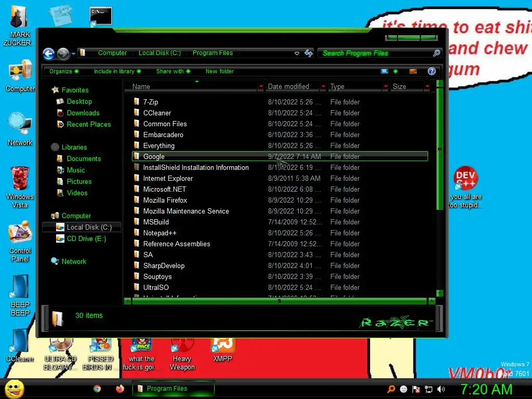
Task: Open Include in library dropdown
Action: tap(117, 71)
